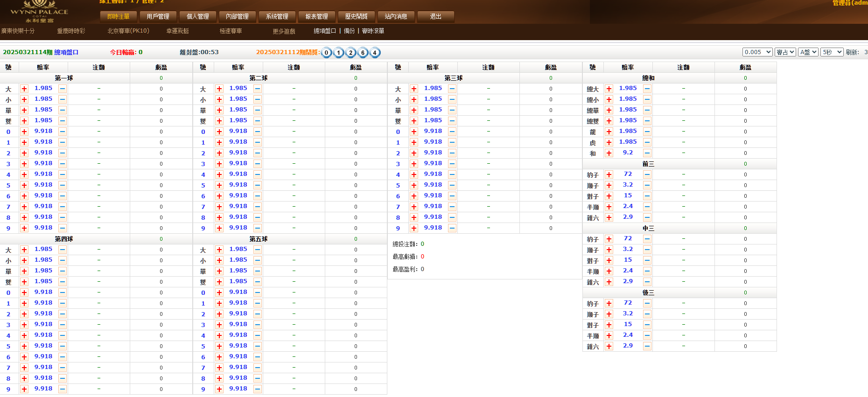
Task: Go to the 報表管理 menu
Action: click(316, 17)
